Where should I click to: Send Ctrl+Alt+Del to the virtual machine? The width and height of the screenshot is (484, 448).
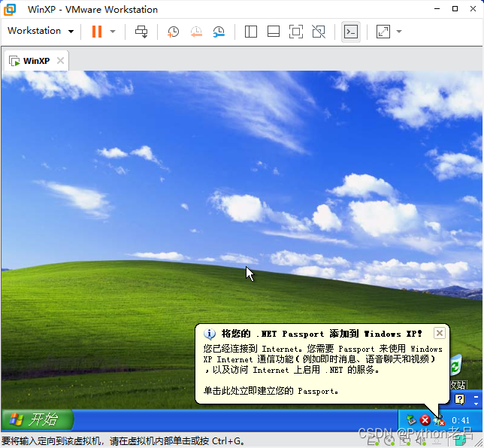coord(141,32)
